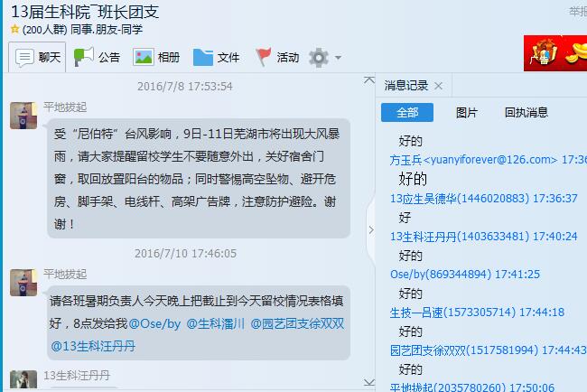Click the chat scroll-down arrow
Image resolution: width=587 pixels, height=392 pixels.
[x=369, y=382]
